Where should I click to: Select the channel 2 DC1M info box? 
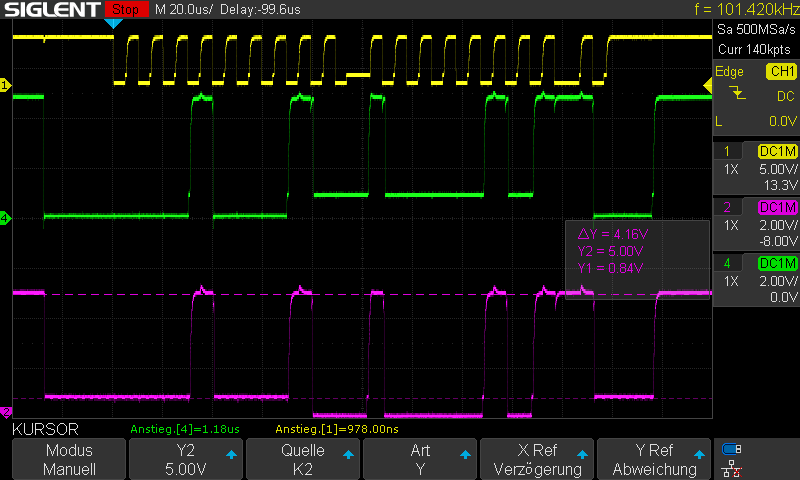pos(756,224)
